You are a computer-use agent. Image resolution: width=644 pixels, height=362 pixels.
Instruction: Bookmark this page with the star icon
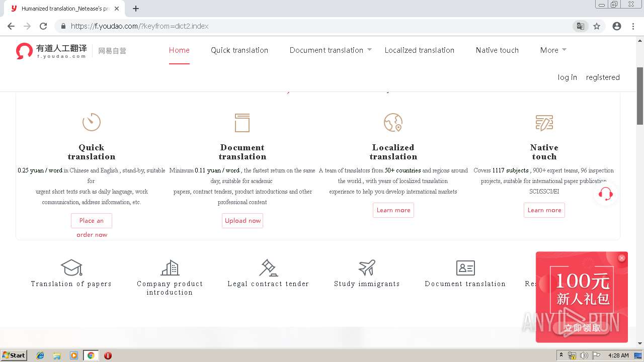(x=597, y=26)
